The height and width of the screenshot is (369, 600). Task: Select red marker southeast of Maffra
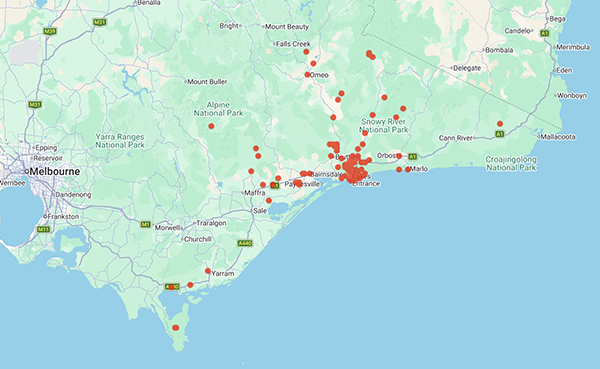tap(269, 201)
